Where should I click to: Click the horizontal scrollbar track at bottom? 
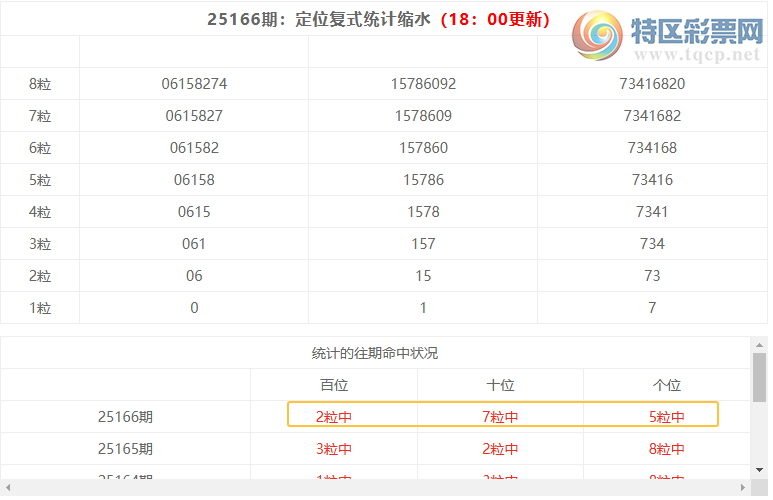coord(376,487)
